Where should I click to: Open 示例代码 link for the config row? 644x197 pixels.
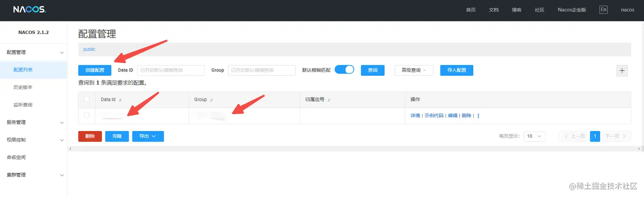click(434, 116)
